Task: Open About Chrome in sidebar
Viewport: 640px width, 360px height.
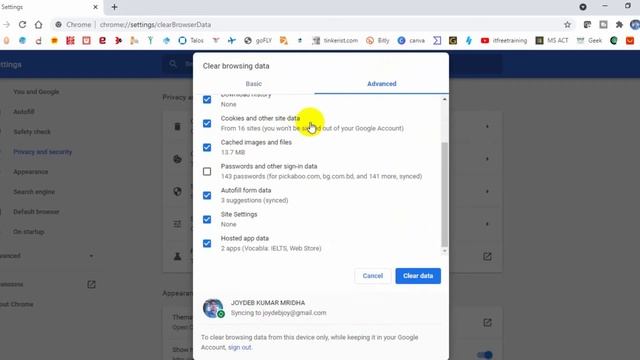Action: [x=17, y=304]
